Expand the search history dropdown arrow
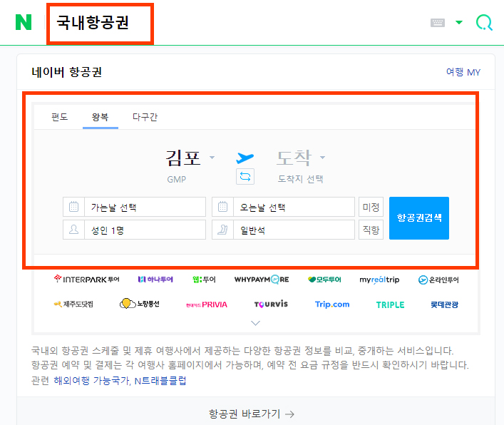The width and height of the screenshot is (504, 425). pyautogui.click(x=459, y=22)
